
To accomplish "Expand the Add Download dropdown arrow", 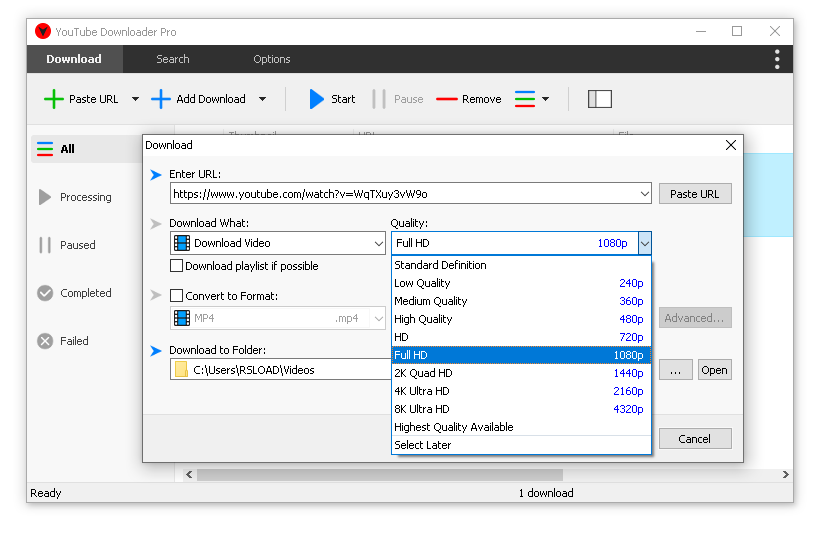I will coord(262,99).
